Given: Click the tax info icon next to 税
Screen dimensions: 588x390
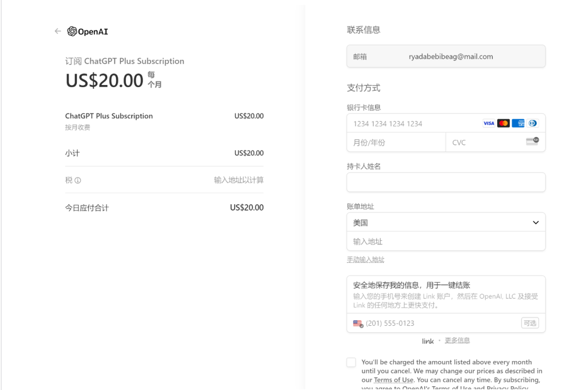Looking at the screenshot, I should tap(78, 180).
